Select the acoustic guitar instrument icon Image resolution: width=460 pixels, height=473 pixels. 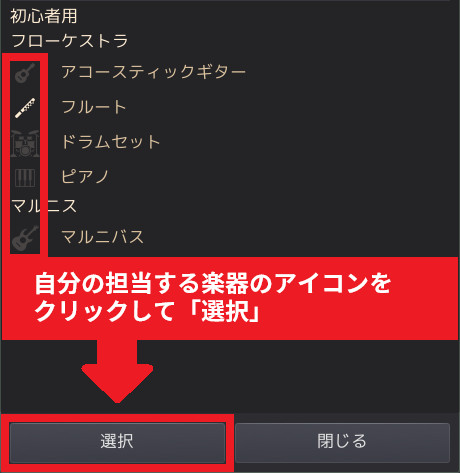click(25, 73)
